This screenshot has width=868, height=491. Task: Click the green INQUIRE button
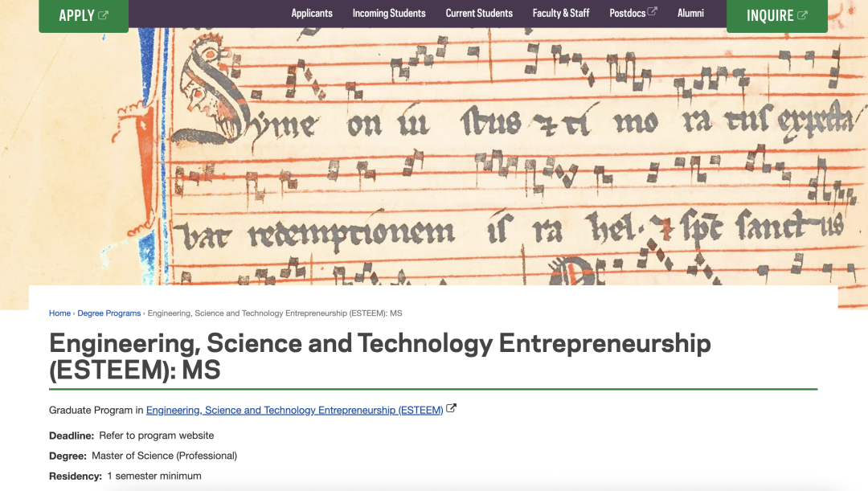[776, 16]
